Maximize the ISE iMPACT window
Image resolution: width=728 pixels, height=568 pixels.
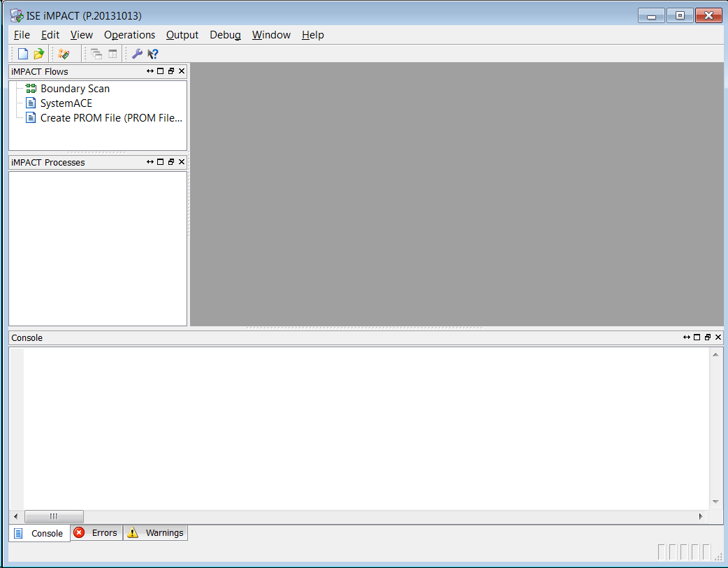coord(680,15)
